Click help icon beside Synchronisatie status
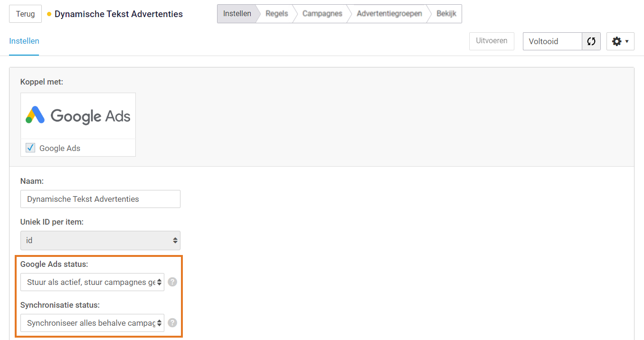This screenshot has height=340, width=644. pyautogui.click(x=172, y=323)
